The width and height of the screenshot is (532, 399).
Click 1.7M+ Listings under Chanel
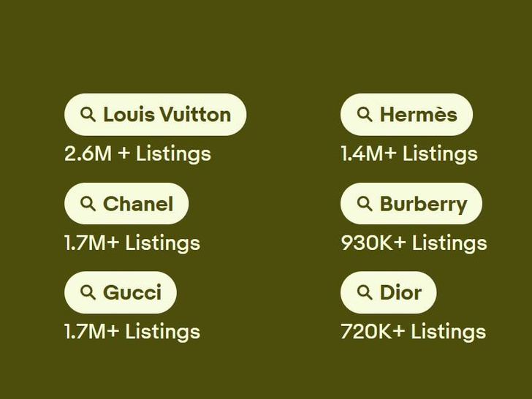pyautogui.click(x=132, y=243)
